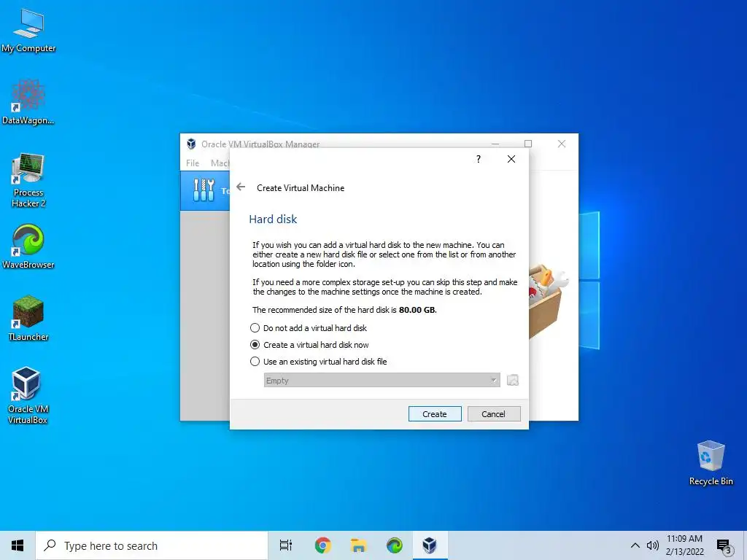
Task: Select the Tools icon in VirtualBox Manager
Action: point(204,190)
